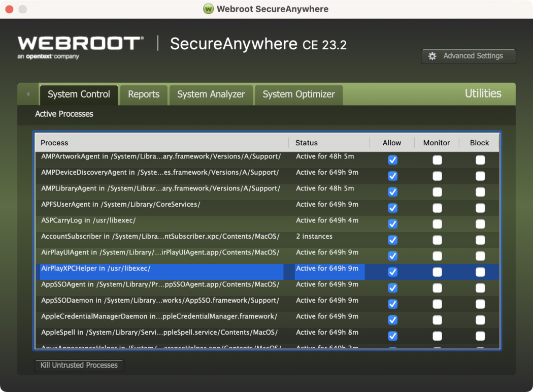Image resolution: width=533 pixels, height=392 pixels.
Task: Toggle Allow for AppleSpell
Action: click(392, 336)
